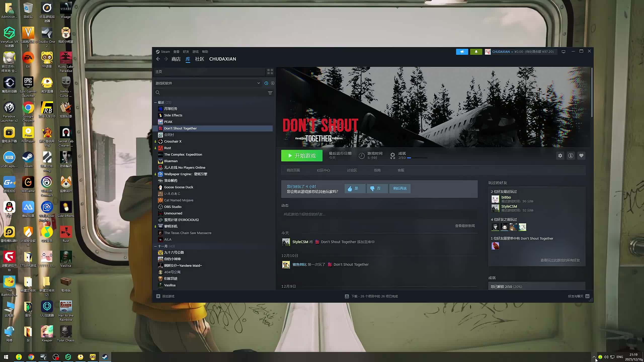
Task: Collapse the 最近 recent games section
Action: (x=155, y=102)
